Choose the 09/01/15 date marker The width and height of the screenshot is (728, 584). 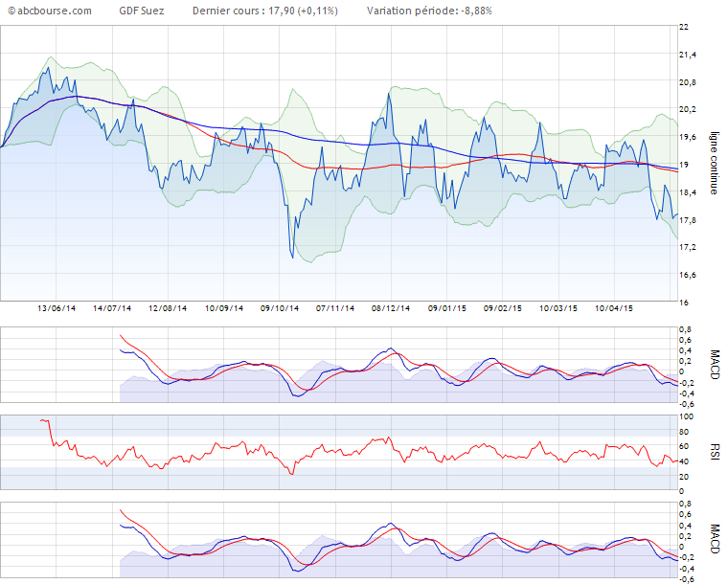coord(447,309)
